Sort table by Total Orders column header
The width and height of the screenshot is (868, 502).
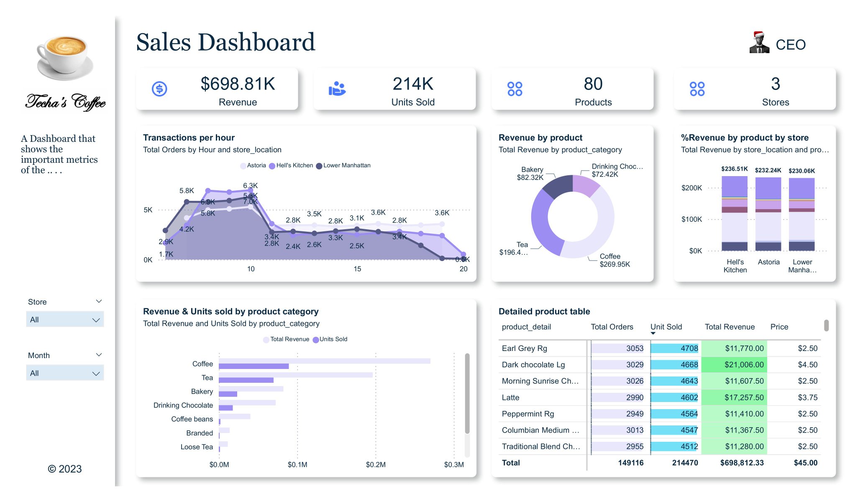point(612,327)
